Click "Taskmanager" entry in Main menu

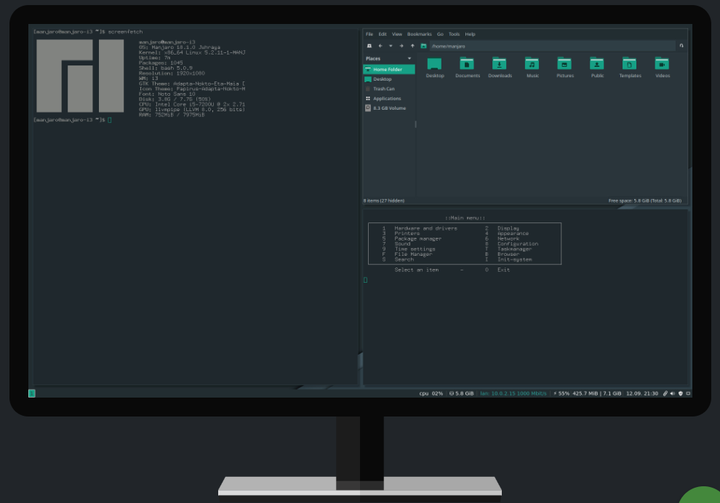514,249
